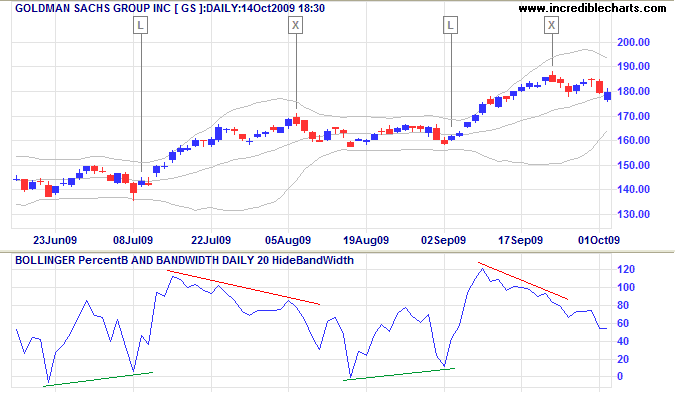Click the 05Aug09 date label
This screenshot has height=395, width=675.
(288, 240)
